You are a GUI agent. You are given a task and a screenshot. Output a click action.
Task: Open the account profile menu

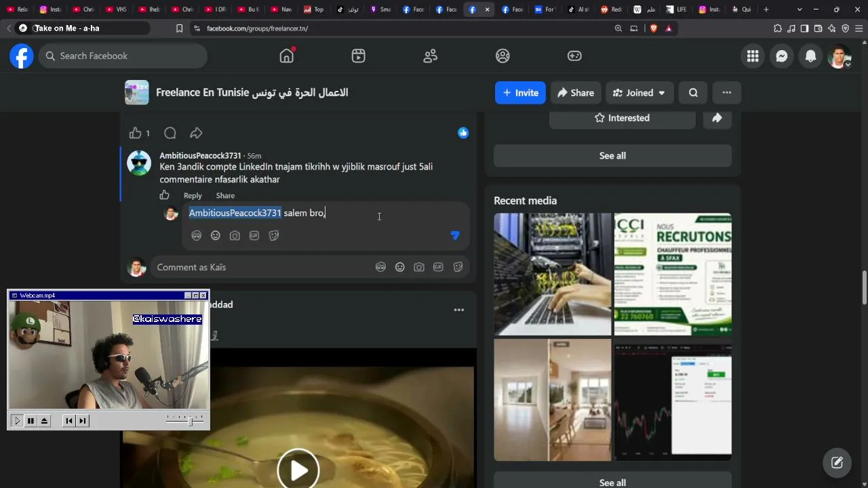tap(840, 56)
